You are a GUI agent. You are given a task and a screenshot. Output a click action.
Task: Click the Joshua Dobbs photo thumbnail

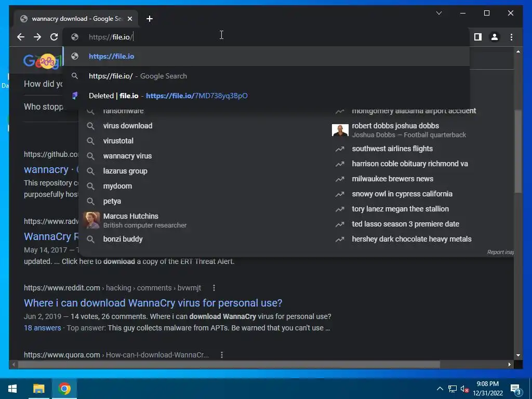coord(340,130)
